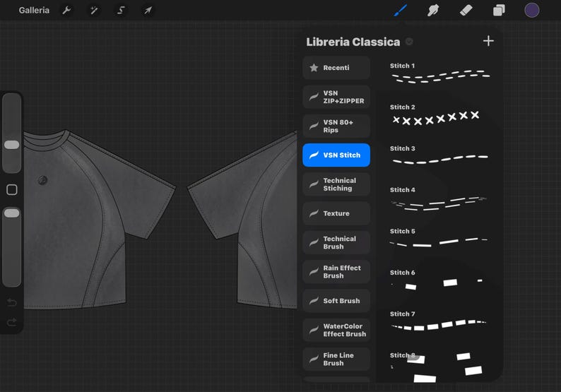This screenshot has height=392, width=561.
Task: Open the Texture brush set
Action: tap(336, 213)
